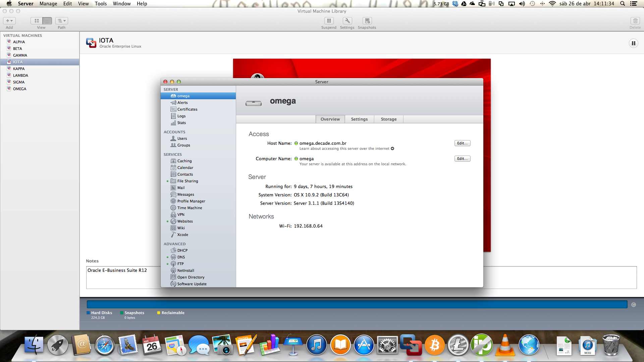
Task: Open the Help menu
Action: (x=142, y=4)
